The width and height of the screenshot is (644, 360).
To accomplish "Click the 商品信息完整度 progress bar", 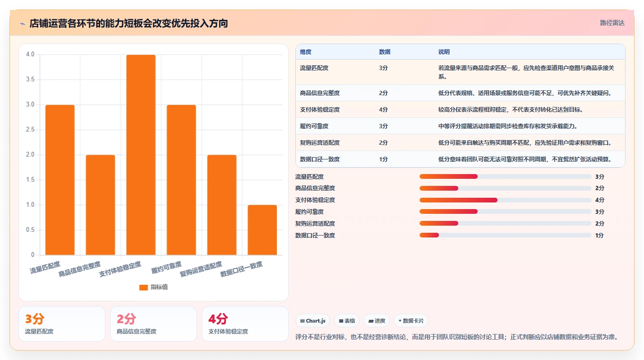I will 506,188.
